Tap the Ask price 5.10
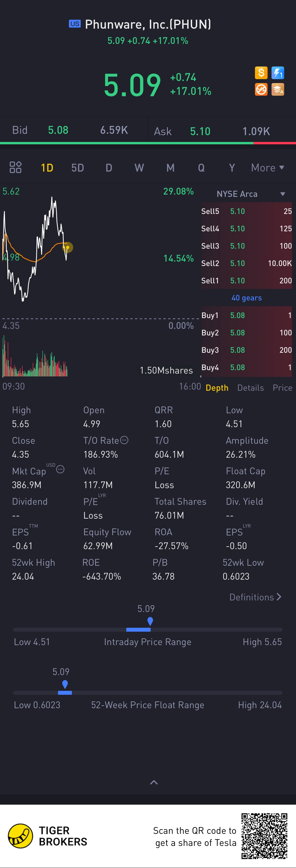Viewport: 296px width, 868px height. [200, 131]
